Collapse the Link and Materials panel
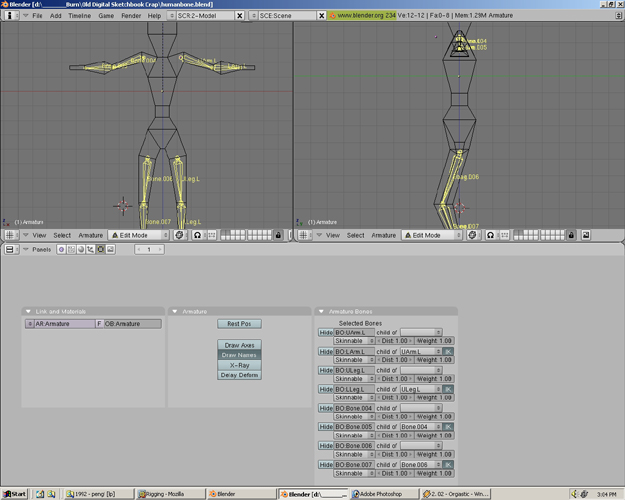This screenshot has height=500, width=625. pyautogui.click(x=28, y=311)
